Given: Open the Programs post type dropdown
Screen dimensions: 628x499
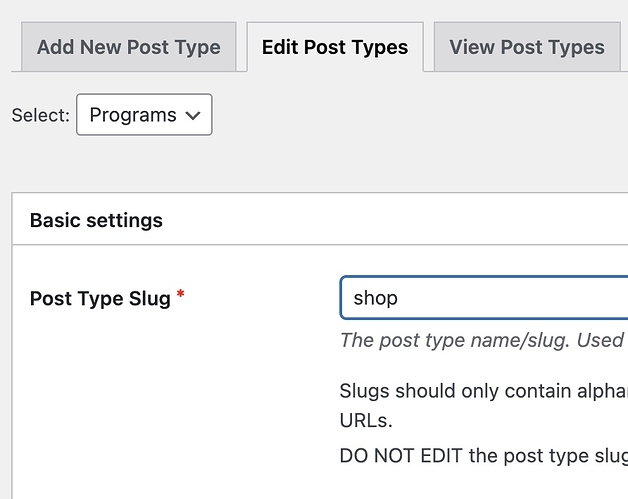Looking at the screenshot, I should pyautogui.click(x=144, y=115).
